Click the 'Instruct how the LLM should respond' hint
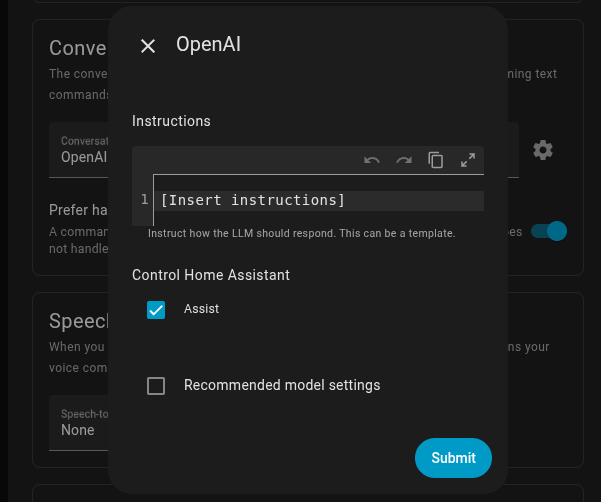The width and height of the screenshot is (601, 502). (x=302, y=233)
